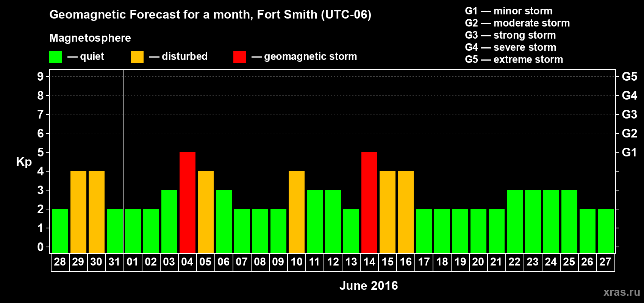The width and height of the screenshot is (644, 303).
Task: Click the date label 09
Action: point(278,262)
